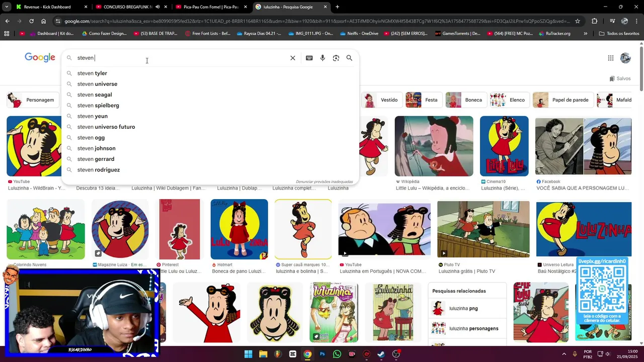Bookmark this page with the star icon
Image resolution: width=644 pixels, height=362 pixels.
point(578,21)
